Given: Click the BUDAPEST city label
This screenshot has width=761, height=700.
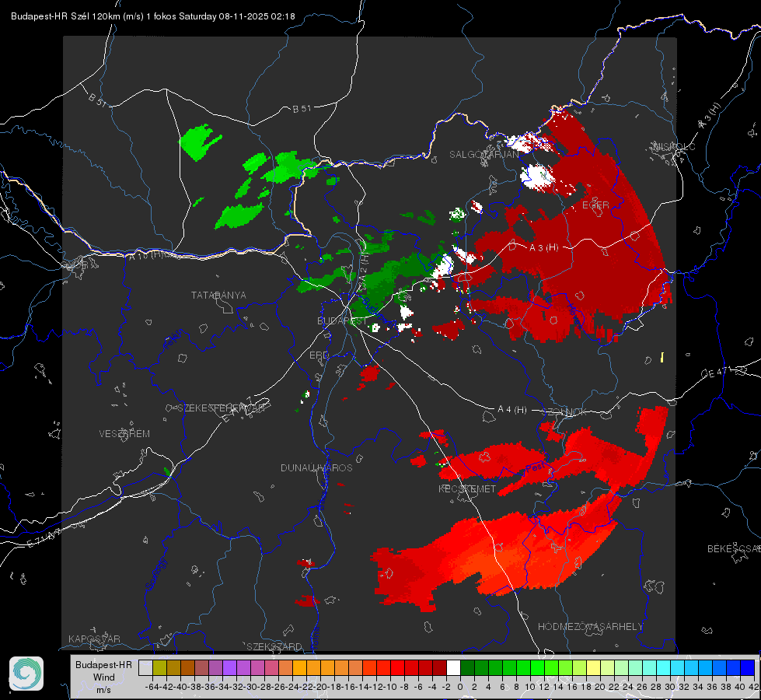Looking at the screenshot, I should [x=342, y=321].
